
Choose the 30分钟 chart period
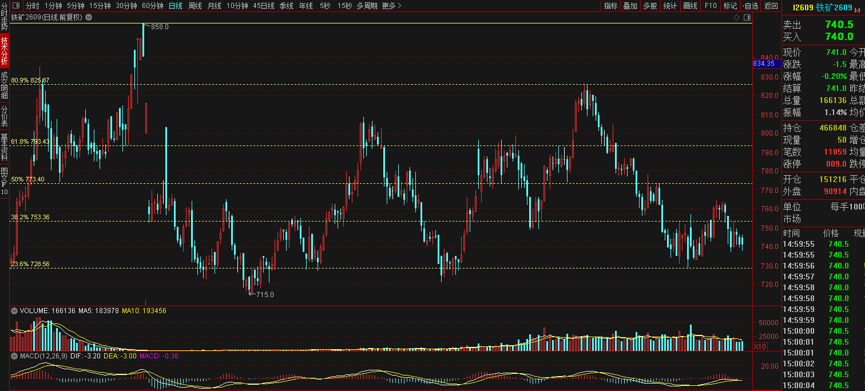coord(126,6)
